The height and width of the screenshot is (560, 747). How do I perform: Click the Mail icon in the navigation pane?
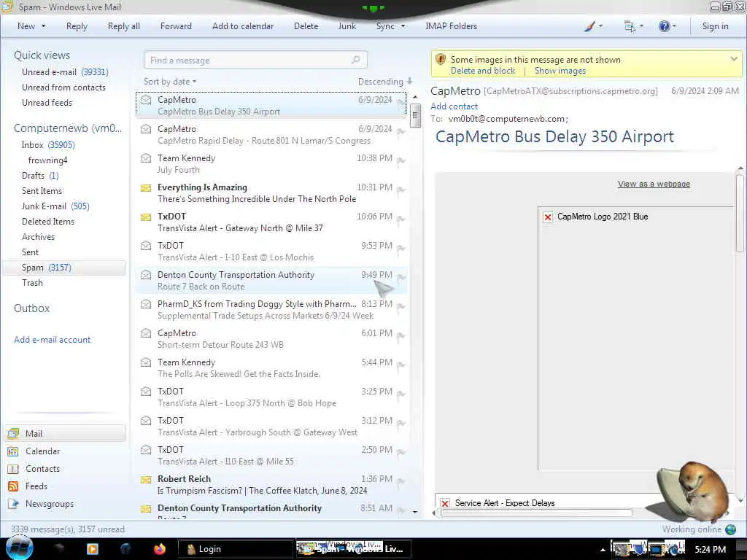coord(13,433)
